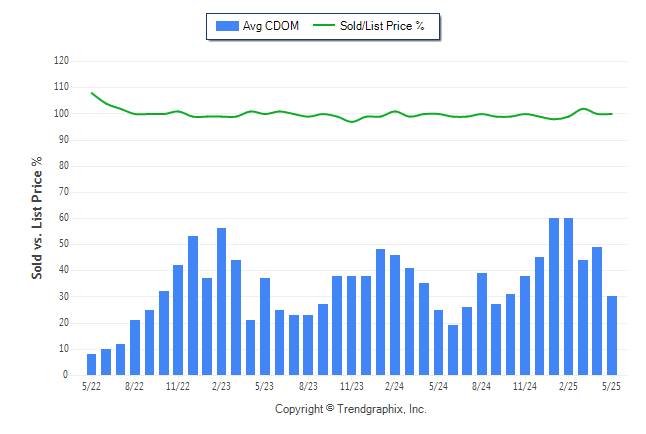Viewport: 646px width, 434px height.
Task: Click the bar above the 5/22 label
Action: click(x=91, y=364)
